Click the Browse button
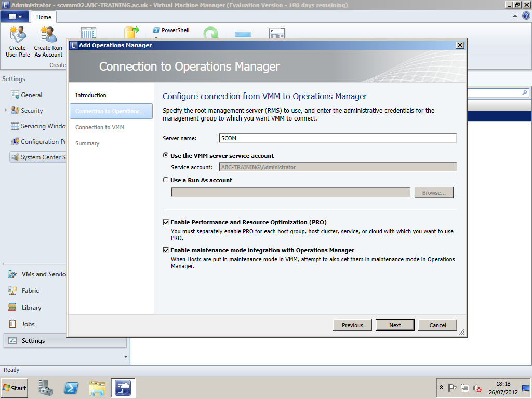532x399 pixels. [434, 193]
